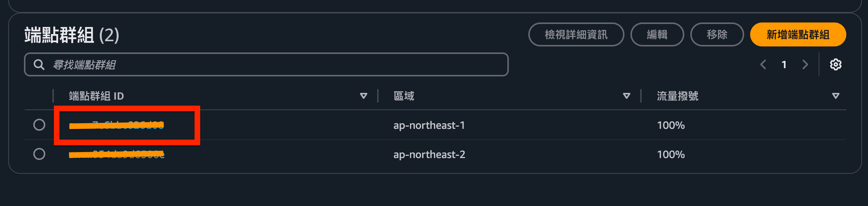
Task: Click the 端點群組 ID column header
Action: click(x=97, y=96)
